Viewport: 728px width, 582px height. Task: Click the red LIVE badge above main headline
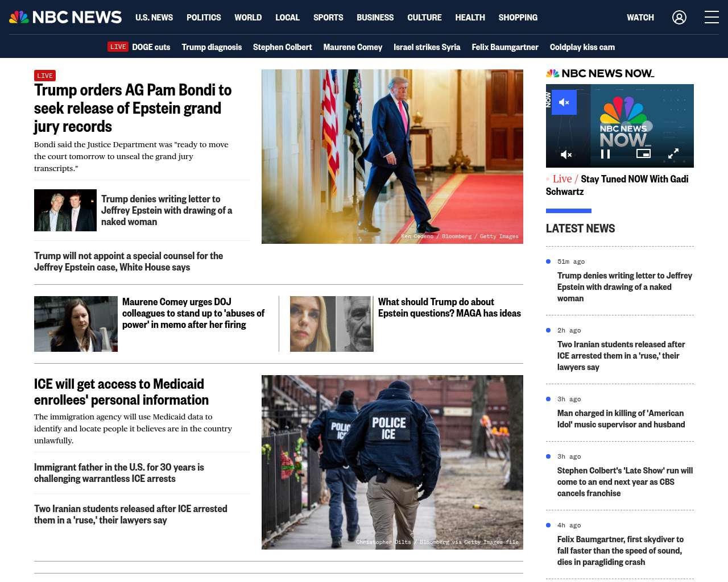[45, 76]
